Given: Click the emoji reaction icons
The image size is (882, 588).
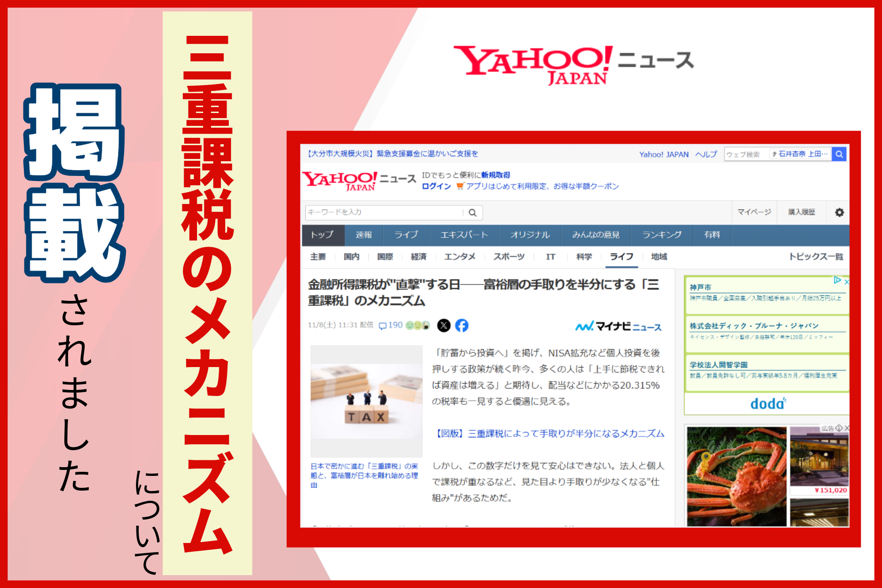Looking at the screenshot, I should point(418,325).
